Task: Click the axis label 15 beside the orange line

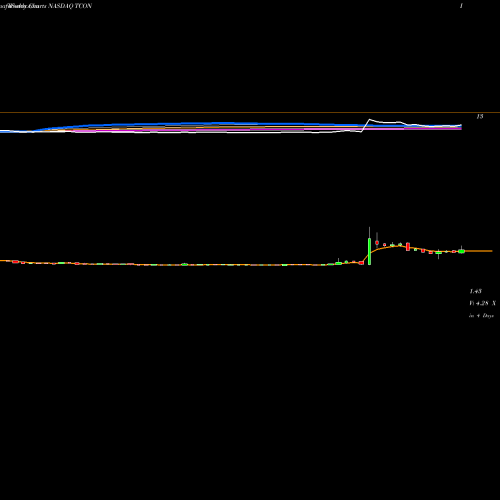Action: 480,117
